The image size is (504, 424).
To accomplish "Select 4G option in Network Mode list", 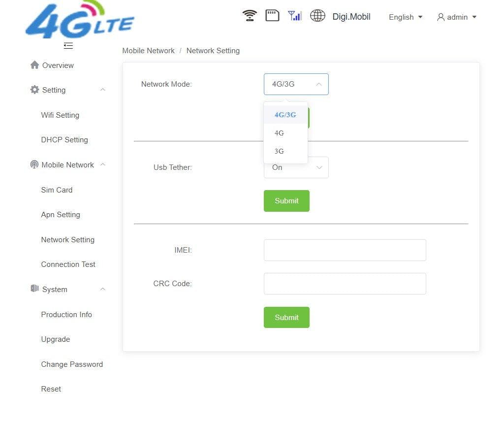I will click(x=279, y=133).
